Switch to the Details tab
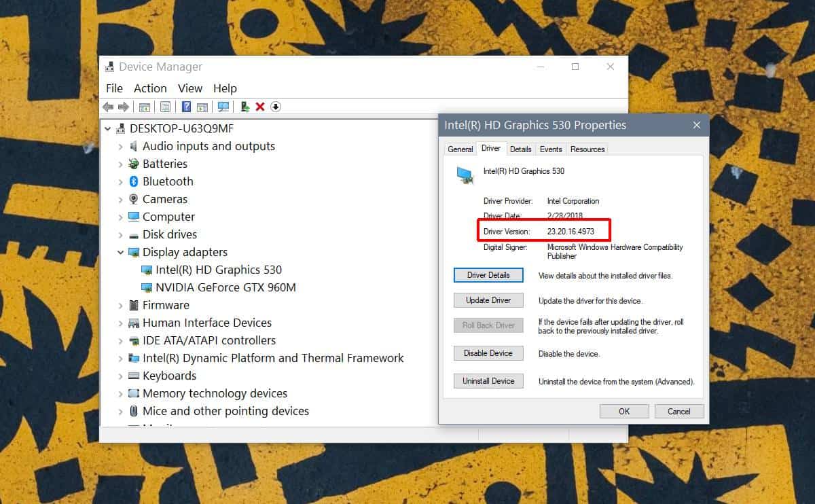 pos(521,149)
